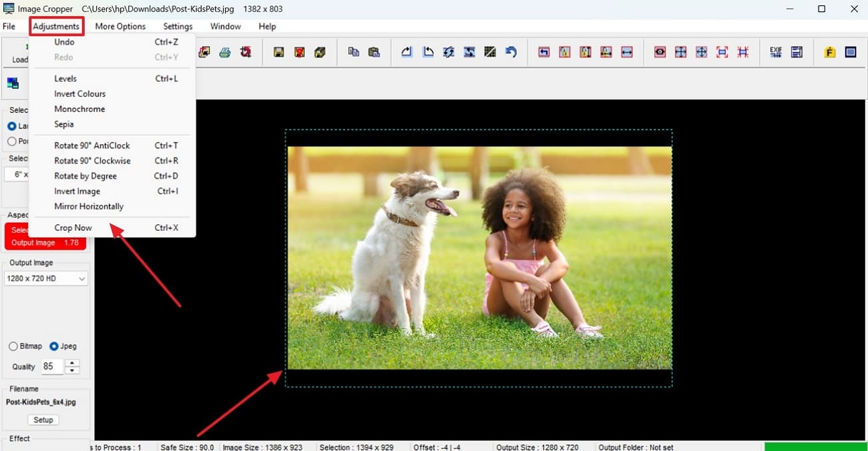The image size is (868, 451).
Task: Open the Help menu
Action: (x=267, y=26)
